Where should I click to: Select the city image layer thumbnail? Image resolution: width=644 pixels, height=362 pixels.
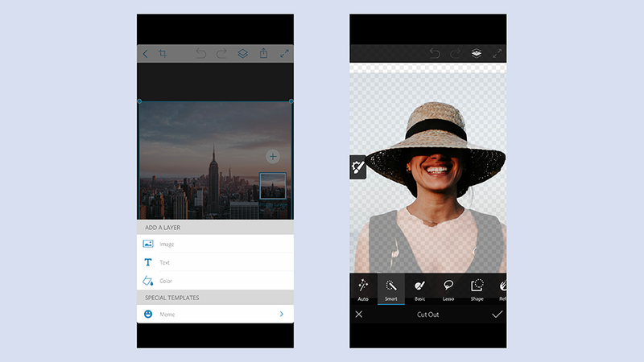[x=273, y=186]
